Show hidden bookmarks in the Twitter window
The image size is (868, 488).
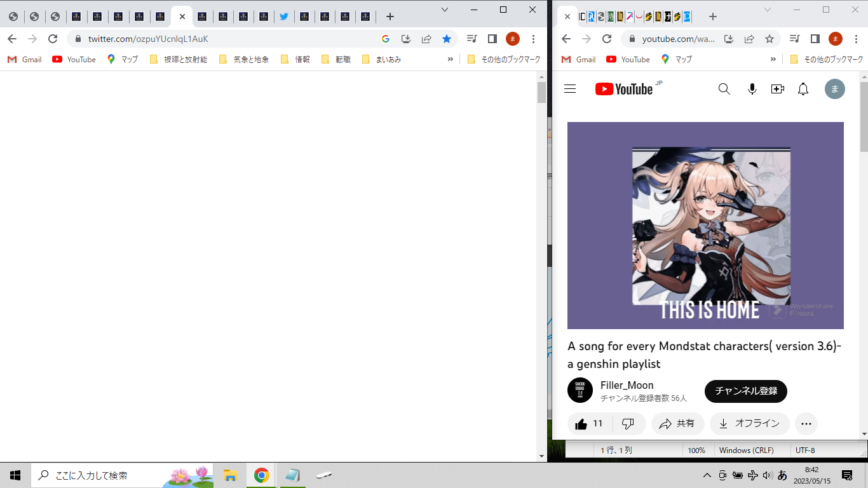click(451, 59)
